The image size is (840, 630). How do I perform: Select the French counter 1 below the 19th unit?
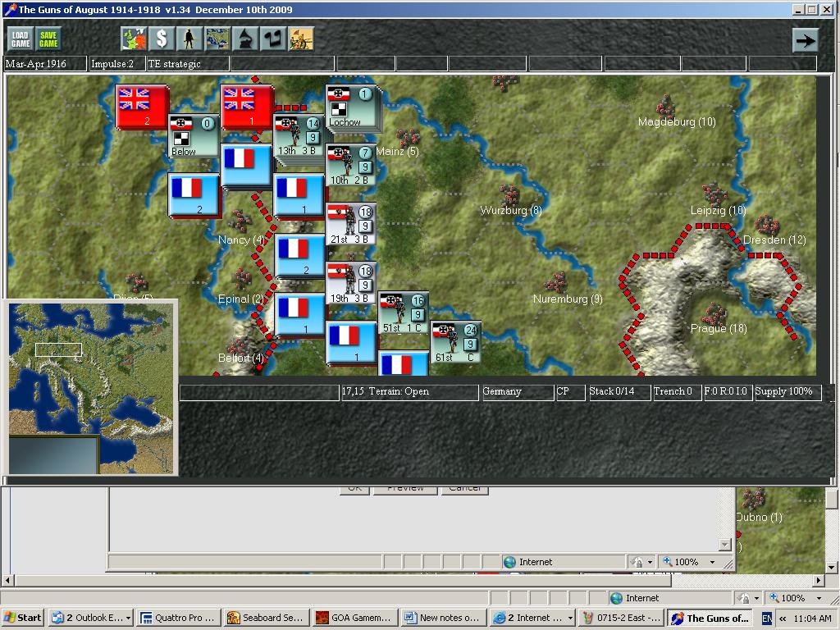click(299, 315)
